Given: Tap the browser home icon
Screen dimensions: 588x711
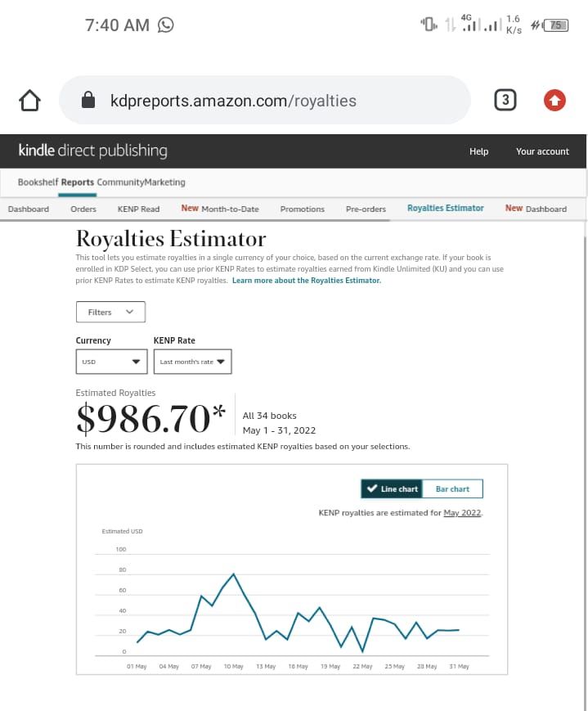Looking at the screenshot, I should 29,101.
